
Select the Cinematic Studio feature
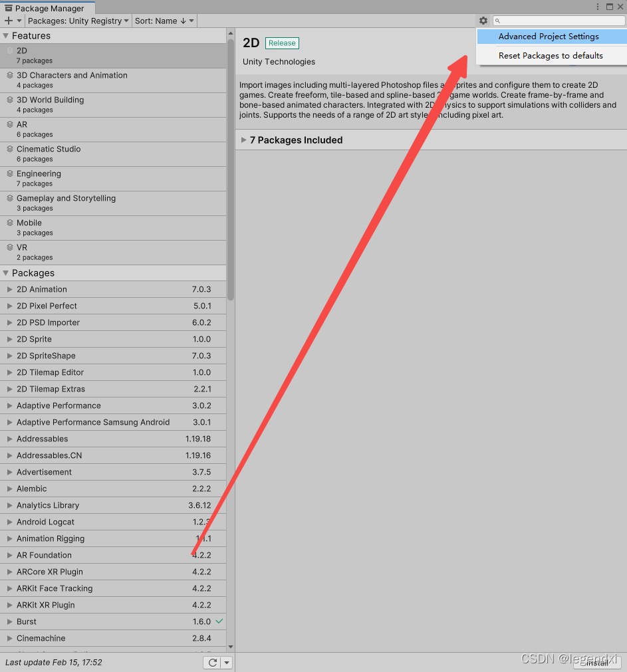(x=113, y=154)
